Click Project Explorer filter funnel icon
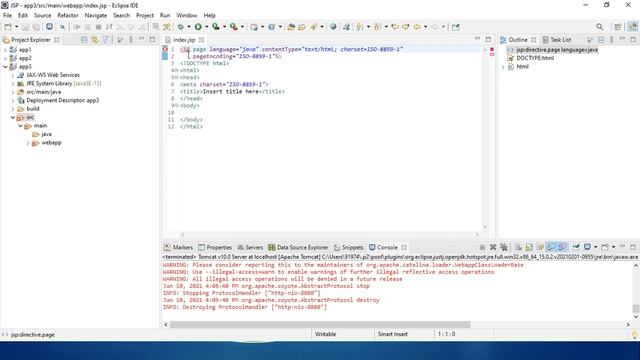 105,40
